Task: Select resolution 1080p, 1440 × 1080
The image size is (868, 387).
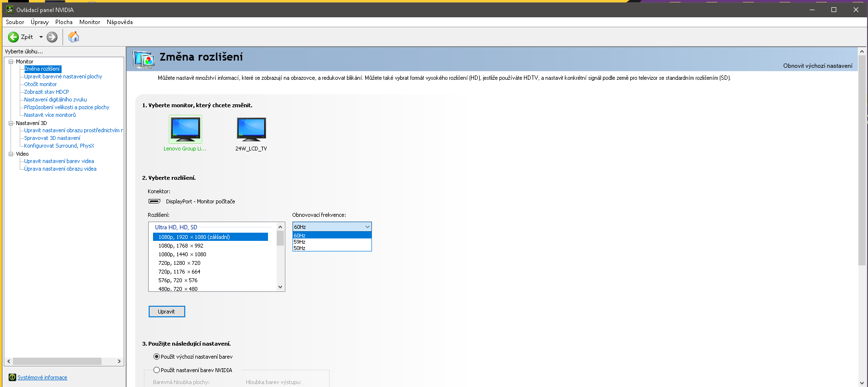Action: coord(182,254)
